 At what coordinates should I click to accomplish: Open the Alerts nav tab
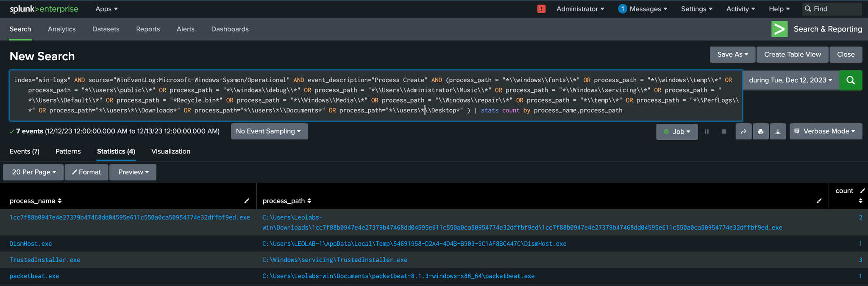tap(186, 29)
